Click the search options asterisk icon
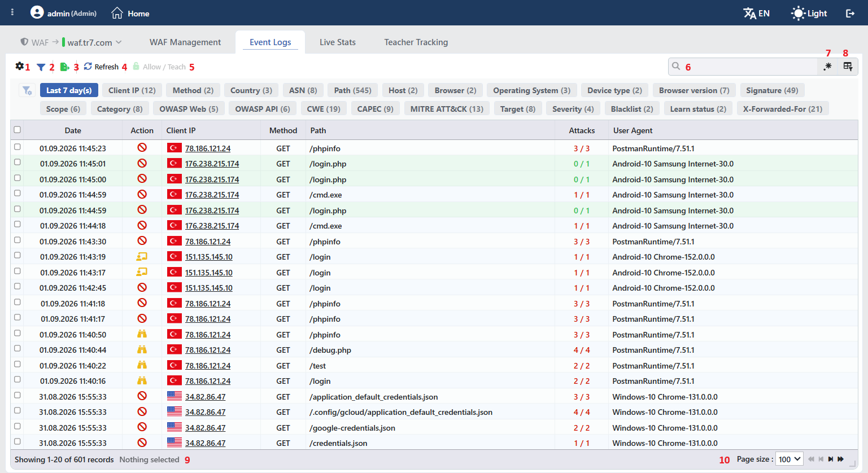 click(x=827, y=67)
